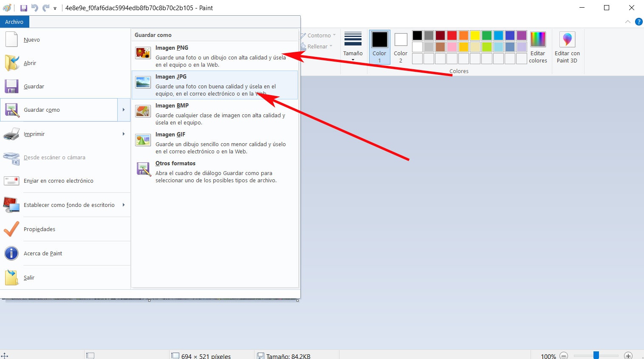Screen dimensions: 644x359
Task: Save as Imagen PNG
Action: [215, 56]
